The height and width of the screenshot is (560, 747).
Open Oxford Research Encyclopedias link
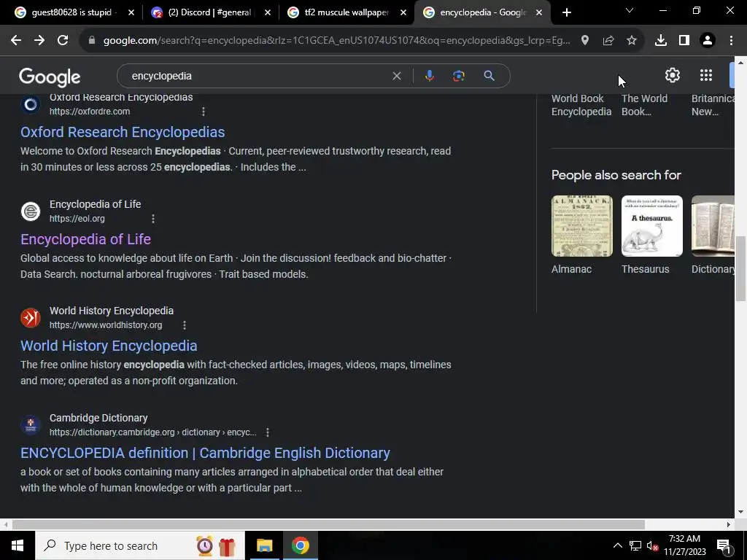123,132
